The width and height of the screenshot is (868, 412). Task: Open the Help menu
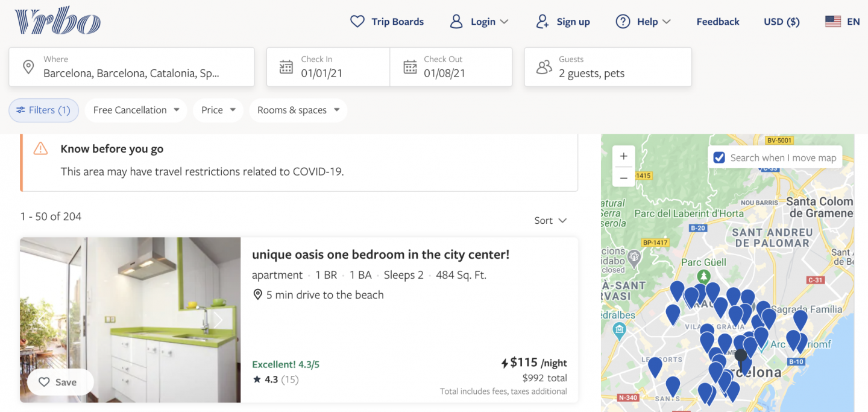tap(643, 22)
